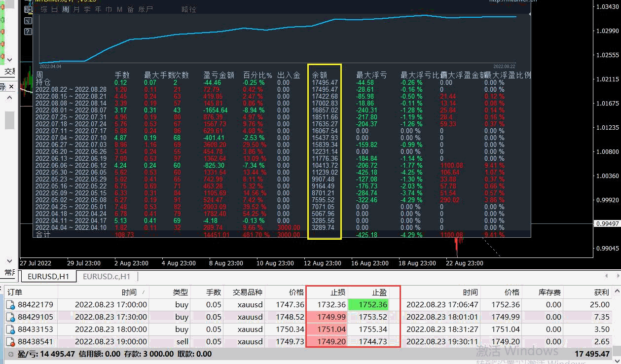Click the total profit 17 495.47 in status row

(592, 354)
